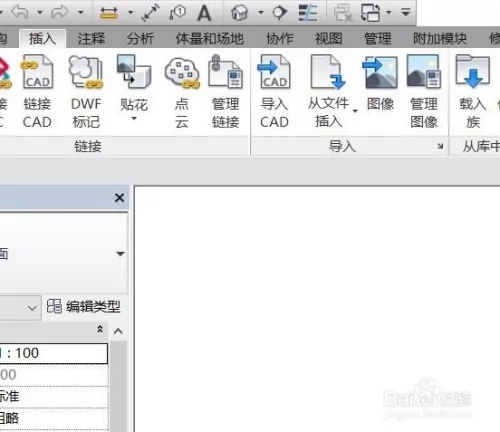Click the Undo arrow in quick access toolbar
Image resolution: width=500 pixels, height=432 pixels.
21,12
